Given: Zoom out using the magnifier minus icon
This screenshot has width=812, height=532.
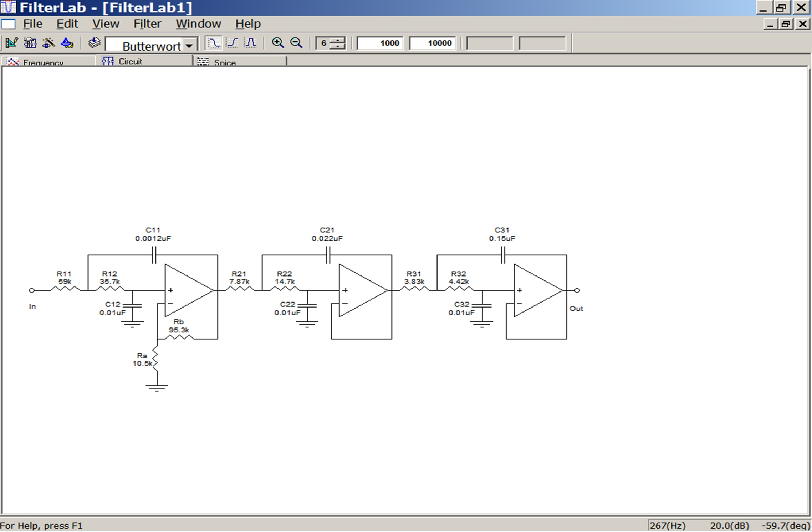Looking at the screenshot, I should click(x=296, y=43).
